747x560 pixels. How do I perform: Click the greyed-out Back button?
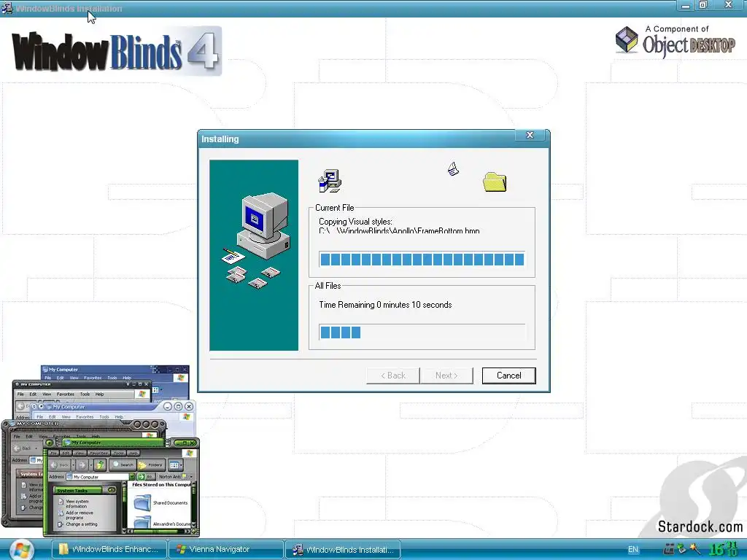[x=393, y=376]
